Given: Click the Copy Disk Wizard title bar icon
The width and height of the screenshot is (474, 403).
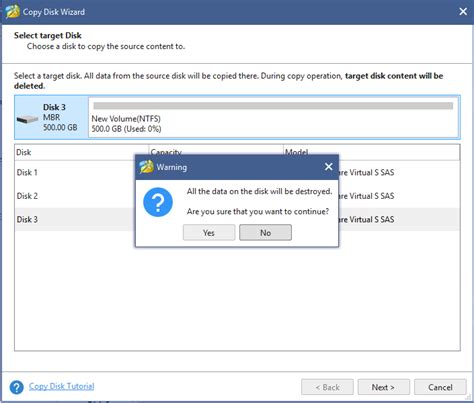Looking at the screenshot, I should (x=12, y=11).
